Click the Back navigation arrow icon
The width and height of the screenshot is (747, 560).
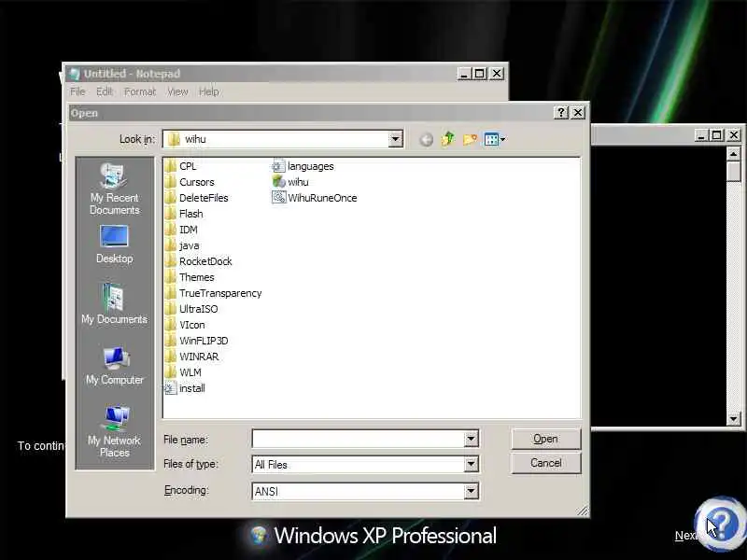427,139
